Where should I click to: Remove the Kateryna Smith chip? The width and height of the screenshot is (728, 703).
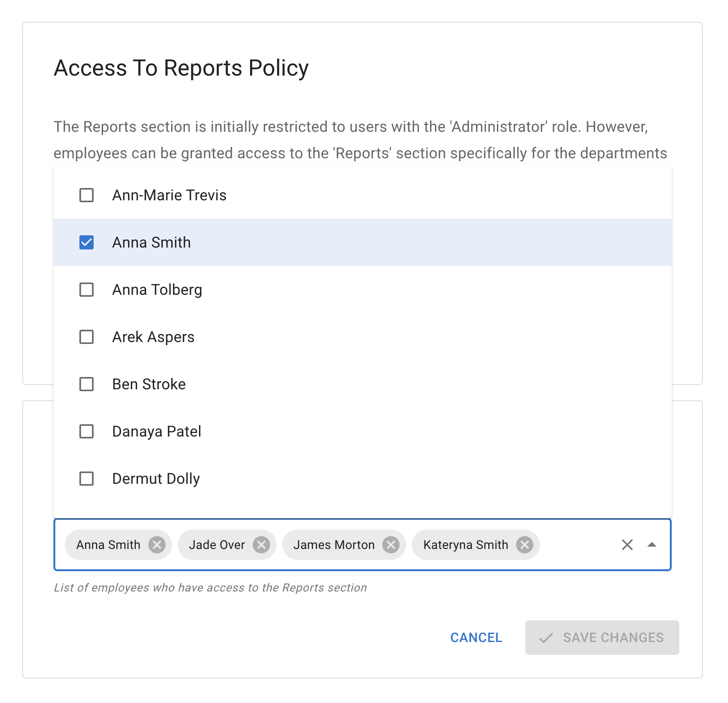coord(524,545)
